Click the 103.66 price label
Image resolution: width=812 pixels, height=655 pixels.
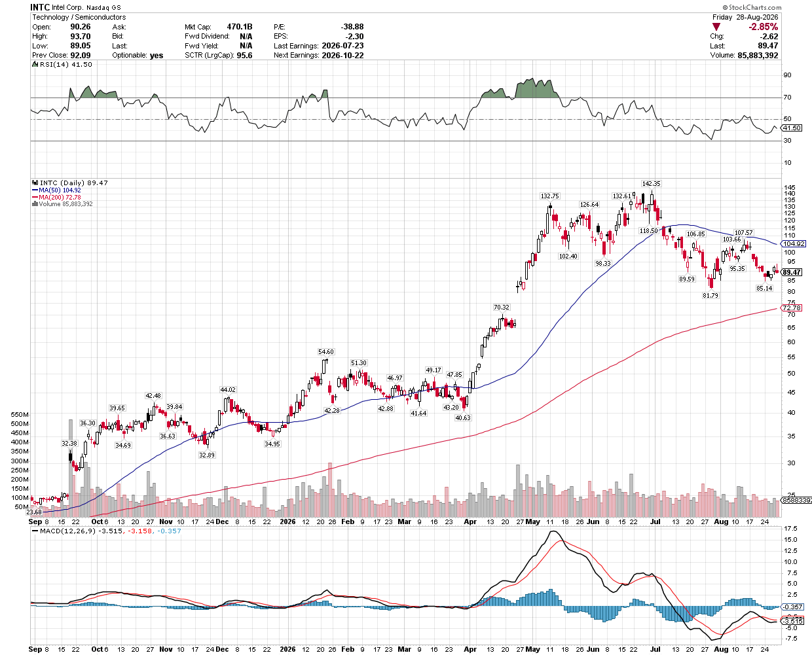731,239
